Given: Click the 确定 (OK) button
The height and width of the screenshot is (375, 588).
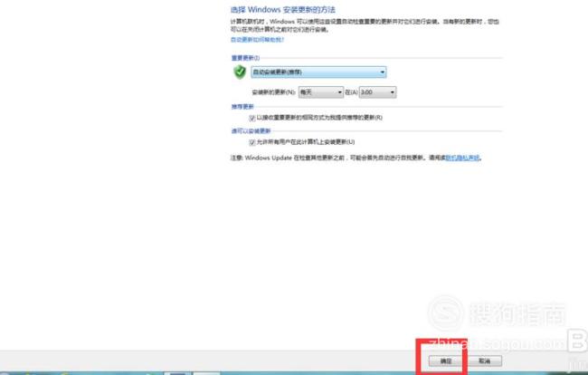Looking at the screenshot, I should point(445,361).
